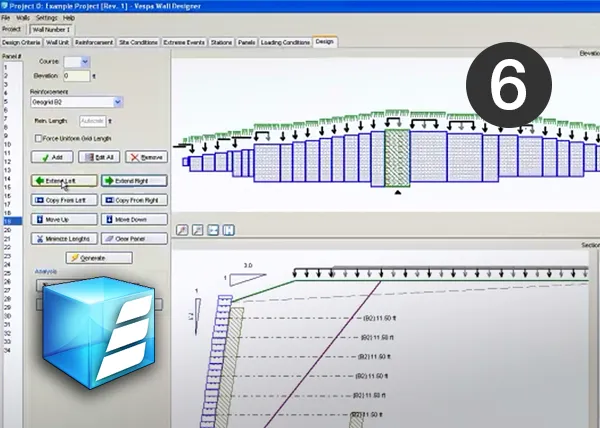Select panel 10 in the Panel # list

13,144
